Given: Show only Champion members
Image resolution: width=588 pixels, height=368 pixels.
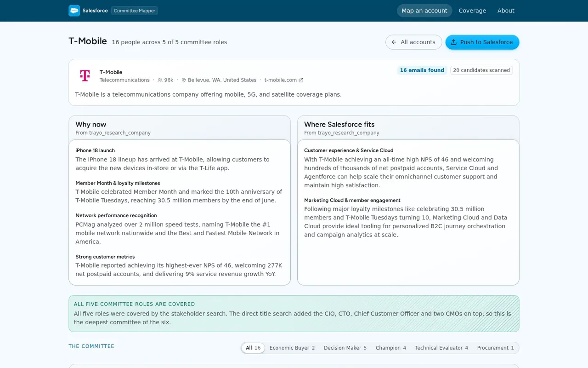Looking at the screenshot, I should 391,348.
